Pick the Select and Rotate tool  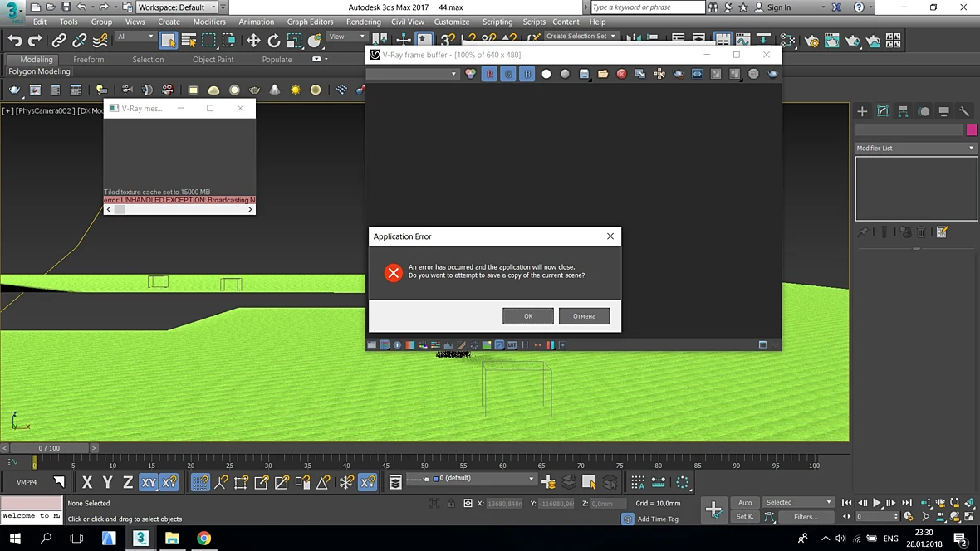[274, 41]
